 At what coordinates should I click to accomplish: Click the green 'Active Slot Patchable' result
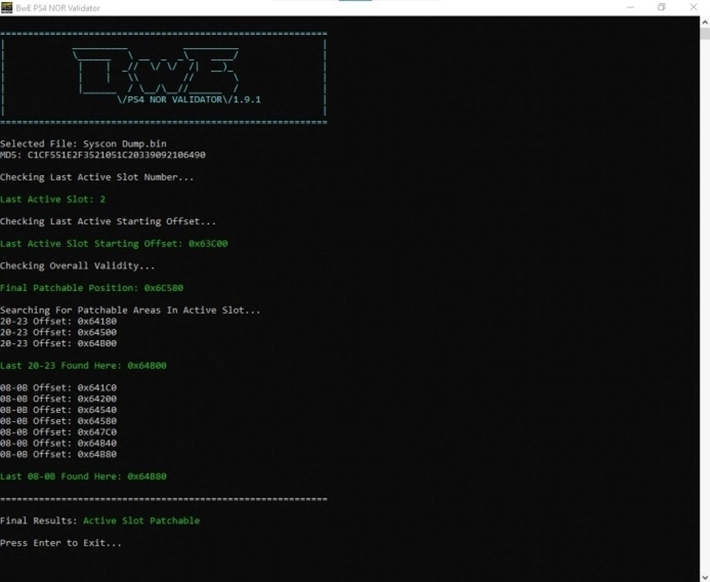[x=141, y=521]
